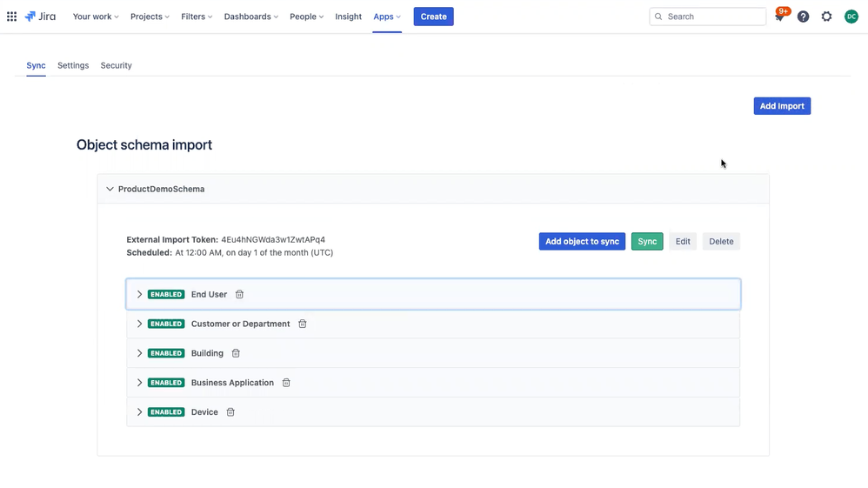The height and width of the screenshot is (488, 868).
Task: Click the green Sync button
Action: tap(647, 241)
